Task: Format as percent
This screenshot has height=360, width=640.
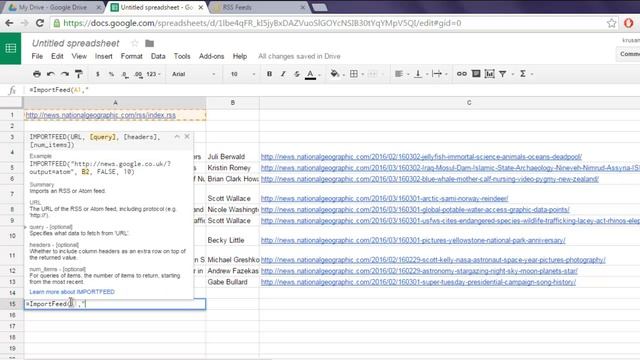Action: (111, 74)
